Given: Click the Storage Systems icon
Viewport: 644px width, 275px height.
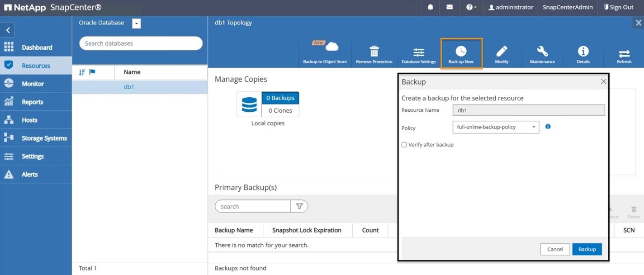Looking at the screenshot, I should click(9, 137).
